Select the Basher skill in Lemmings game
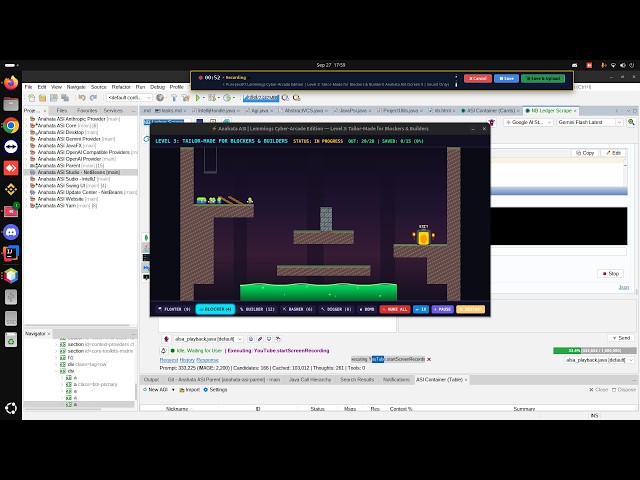 click(298, 309)
